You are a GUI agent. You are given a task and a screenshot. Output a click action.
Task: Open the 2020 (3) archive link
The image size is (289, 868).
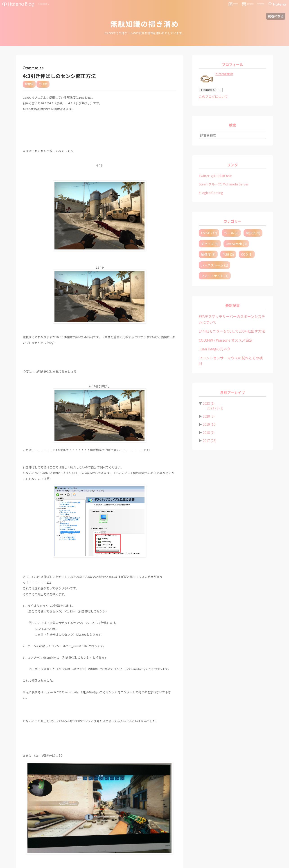point(209,416)
